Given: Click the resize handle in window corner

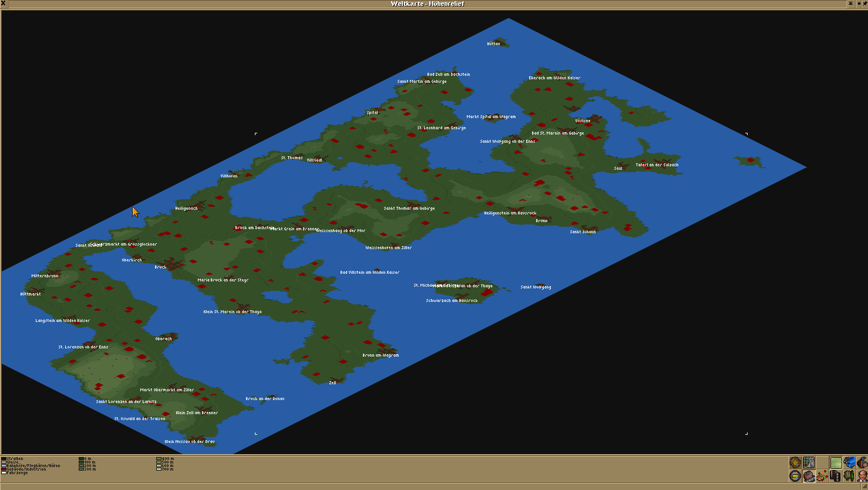Looking at the screenshot, I should [x=864, y=486].
